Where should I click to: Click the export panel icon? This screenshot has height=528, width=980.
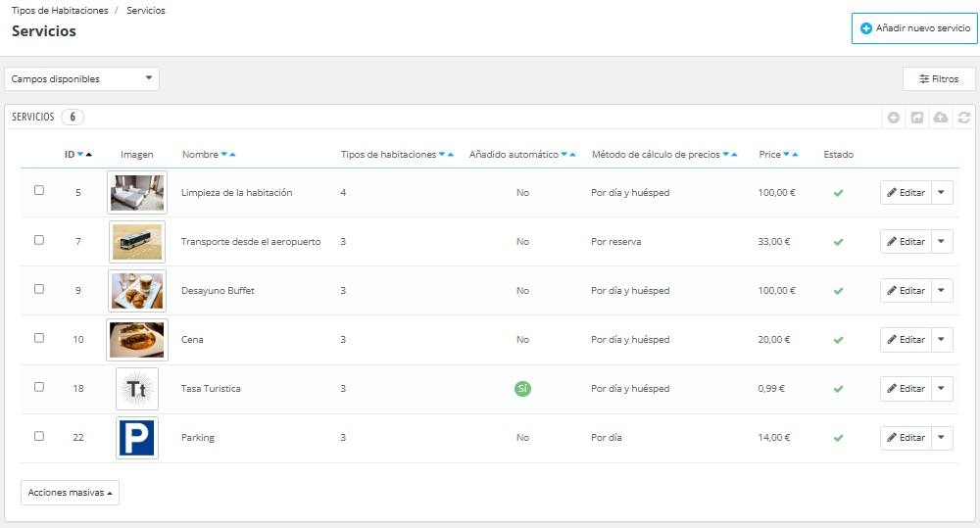pos(917,118)
